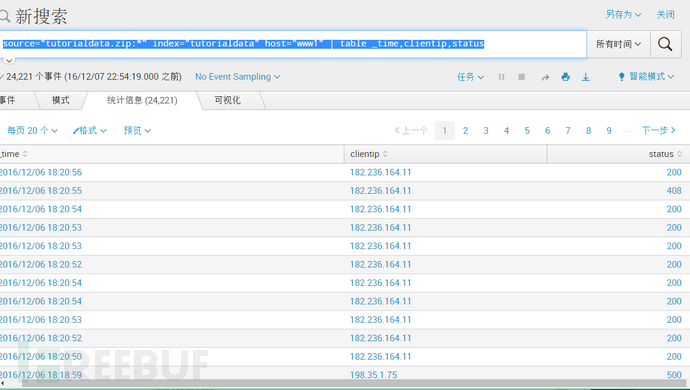Print results using the printer icon
Screen dimensions: 690x390
(565, 77)
